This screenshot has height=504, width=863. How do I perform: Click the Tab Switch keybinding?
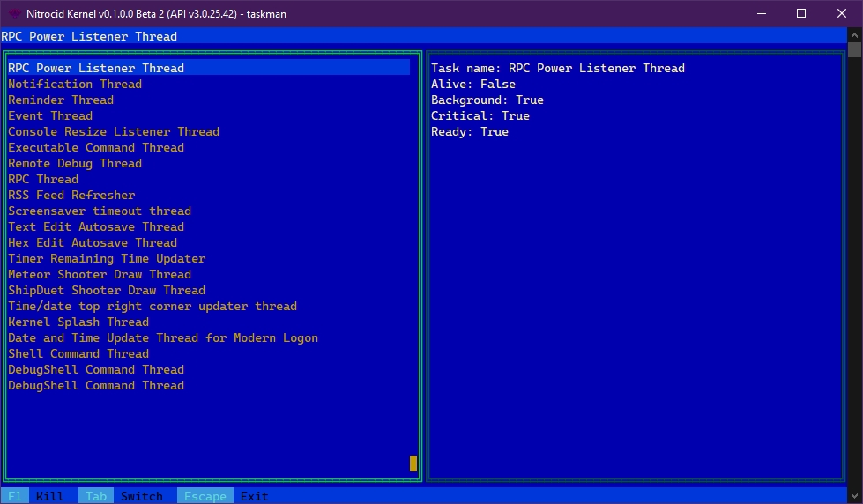[121, 496]
